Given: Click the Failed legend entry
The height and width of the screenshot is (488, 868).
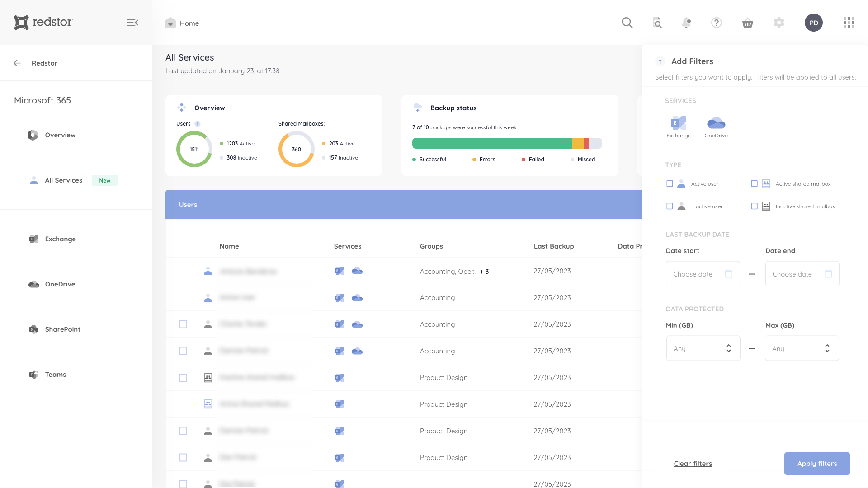Looking at the screenshot, I should (x=533, y=160).
